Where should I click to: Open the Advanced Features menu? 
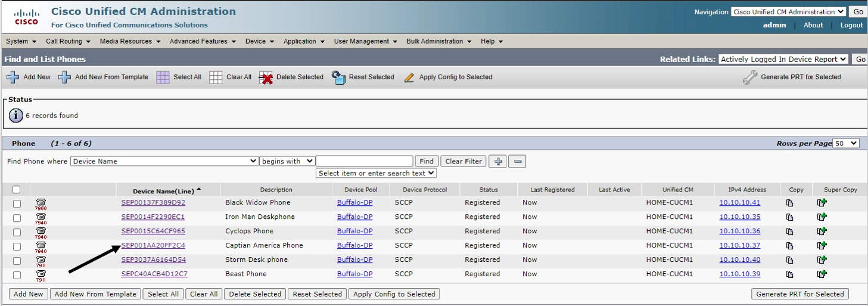[203, 41]
